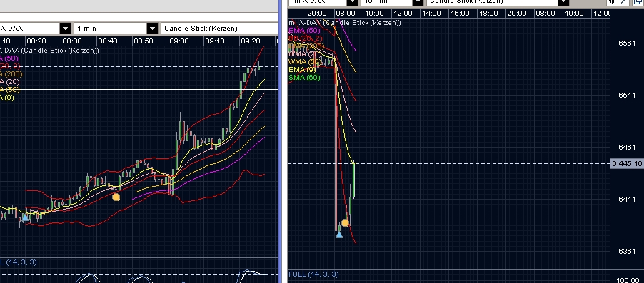Click the 6461 price axis label

(x=627, y=148)
